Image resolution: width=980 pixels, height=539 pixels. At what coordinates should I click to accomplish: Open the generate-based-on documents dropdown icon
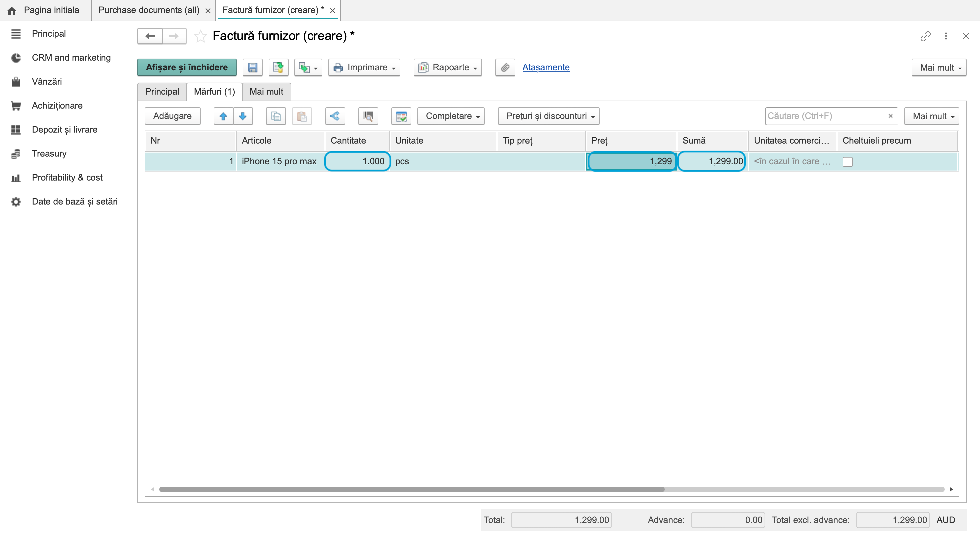[x=308, y=67]
